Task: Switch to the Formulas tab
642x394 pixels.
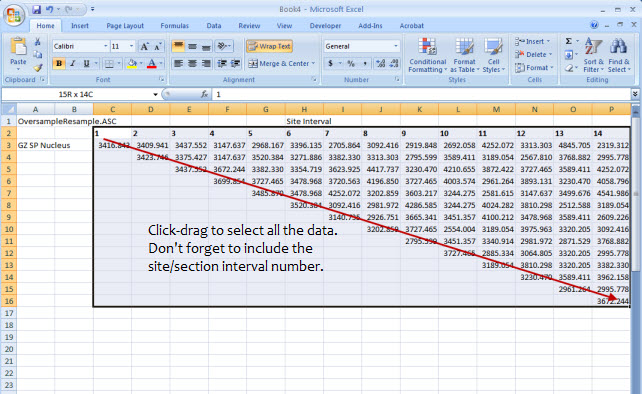Action: pos(174,26)
